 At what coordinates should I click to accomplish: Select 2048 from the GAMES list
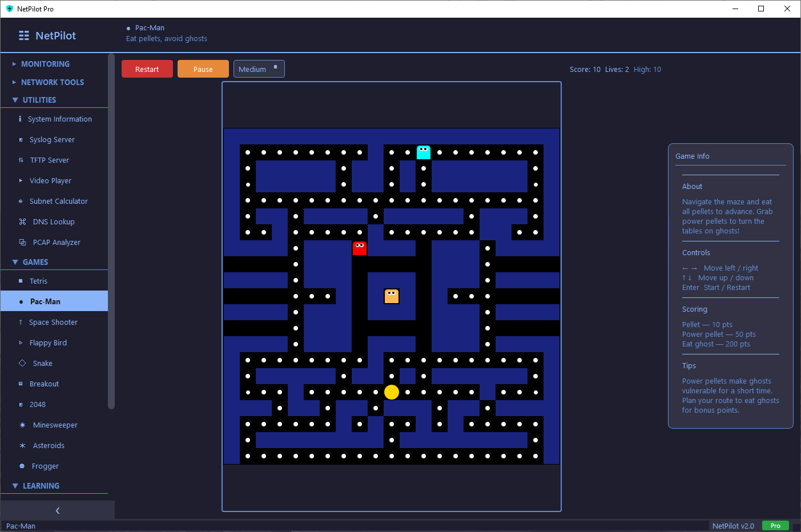tap(37, 404)
